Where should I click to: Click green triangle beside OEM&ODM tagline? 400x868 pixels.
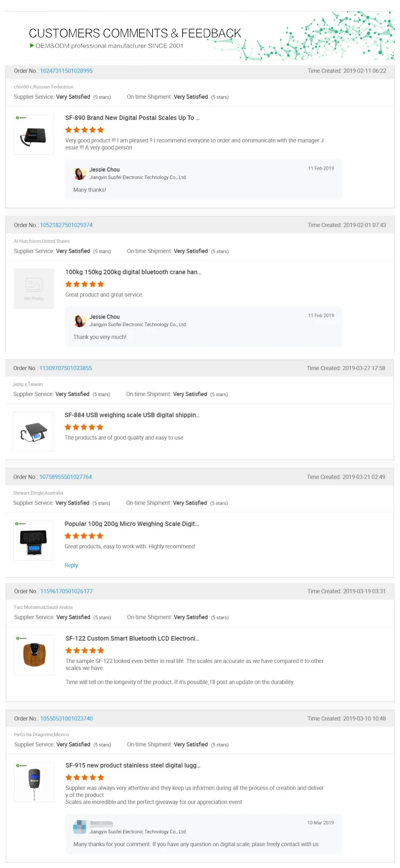[x=32, y=46]
